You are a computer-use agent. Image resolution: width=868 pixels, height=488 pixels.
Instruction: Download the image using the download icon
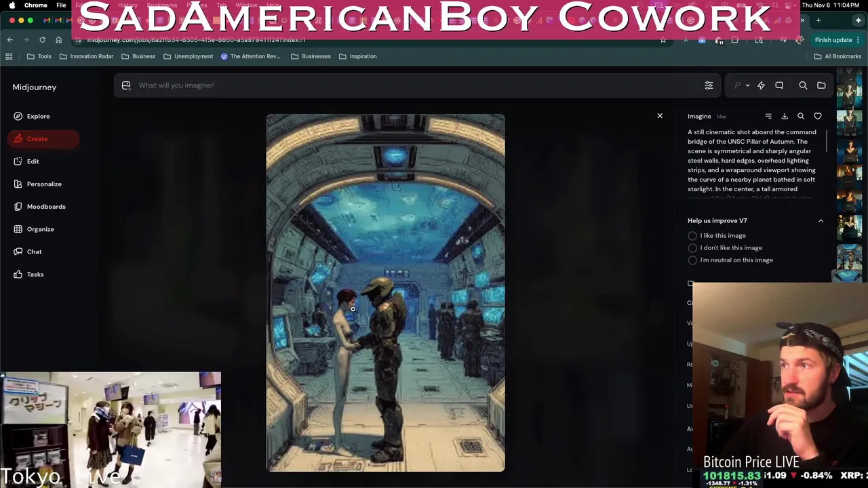tap(785, 117)
